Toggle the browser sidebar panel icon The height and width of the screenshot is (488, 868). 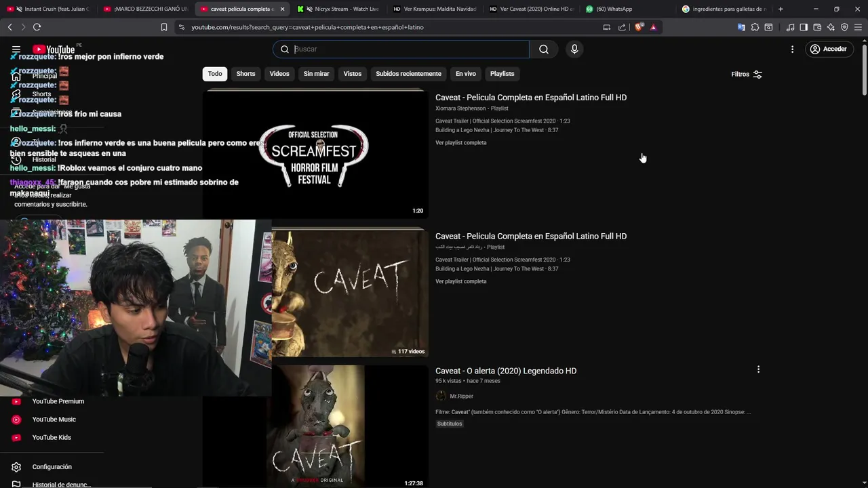pos(804,27)
